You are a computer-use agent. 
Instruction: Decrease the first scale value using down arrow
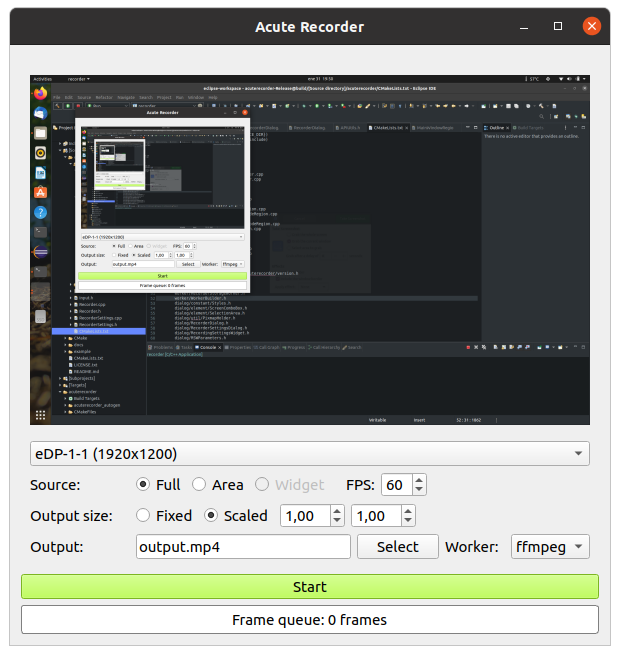(337, 520)
